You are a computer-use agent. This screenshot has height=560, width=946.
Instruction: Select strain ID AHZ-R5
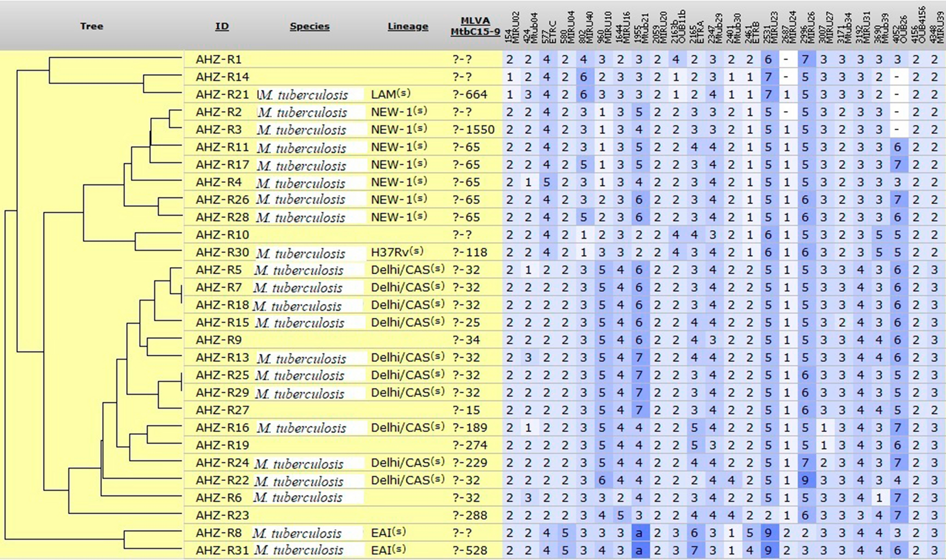[x=218, y=270]
